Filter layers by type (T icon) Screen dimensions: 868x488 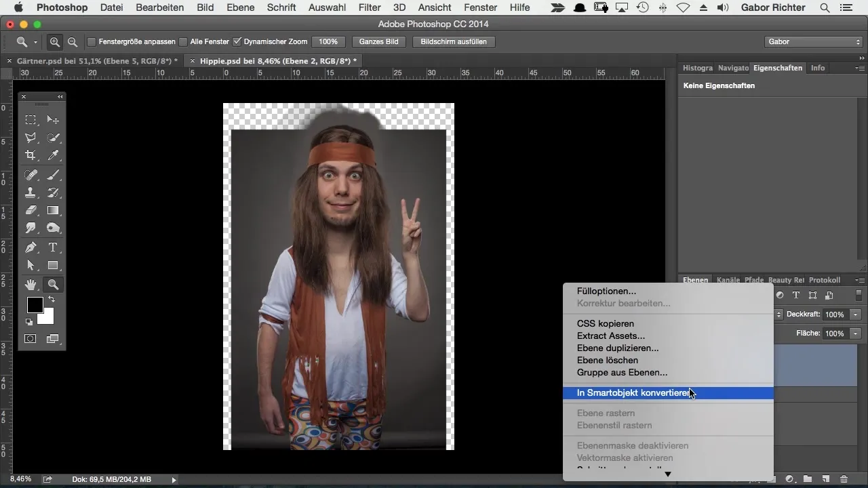[796, 296]
